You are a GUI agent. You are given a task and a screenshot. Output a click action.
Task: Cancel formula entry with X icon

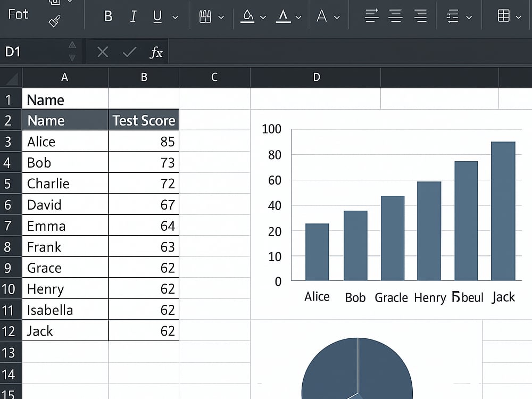point(103,52)
